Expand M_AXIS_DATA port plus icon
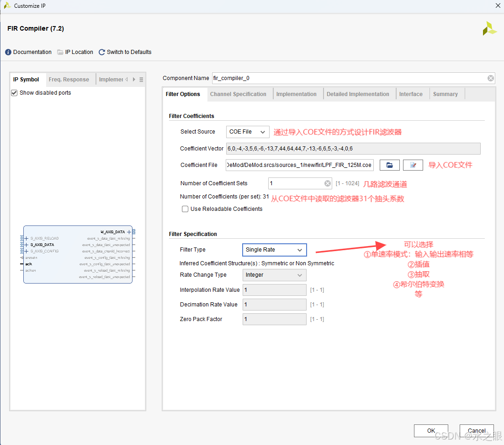 pyautogui.click(x=129, y=232)
